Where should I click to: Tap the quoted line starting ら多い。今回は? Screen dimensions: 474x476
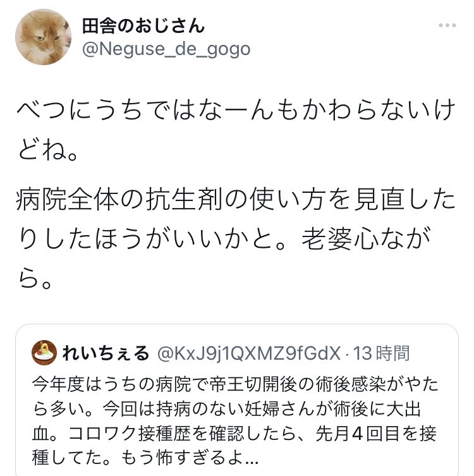(227, 408)
